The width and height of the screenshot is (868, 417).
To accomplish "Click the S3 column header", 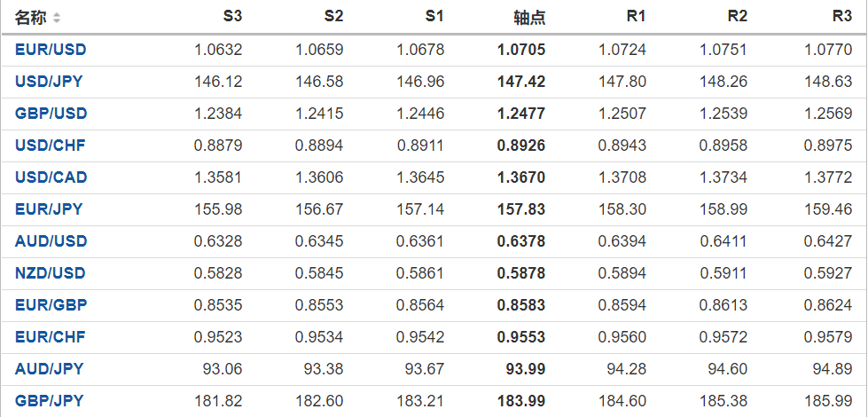I will coord(232,17).
